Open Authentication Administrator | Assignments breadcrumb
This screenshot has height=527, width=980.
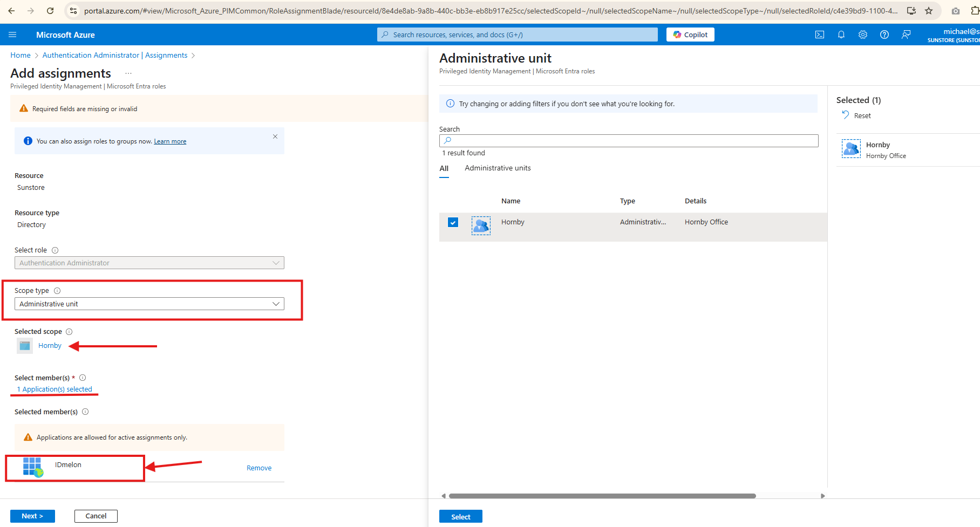(x=115, y=55)
